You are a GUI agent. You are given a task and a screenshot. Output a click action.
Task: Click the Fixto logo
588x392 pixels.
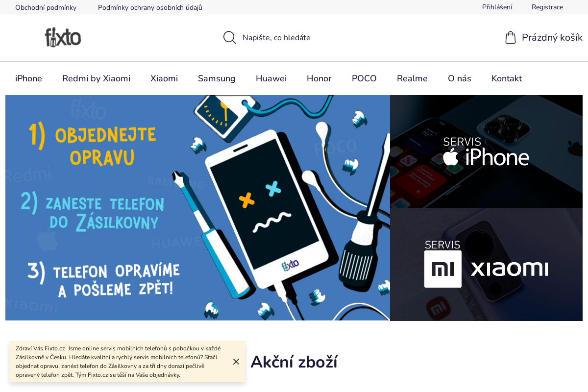[63, 37]
